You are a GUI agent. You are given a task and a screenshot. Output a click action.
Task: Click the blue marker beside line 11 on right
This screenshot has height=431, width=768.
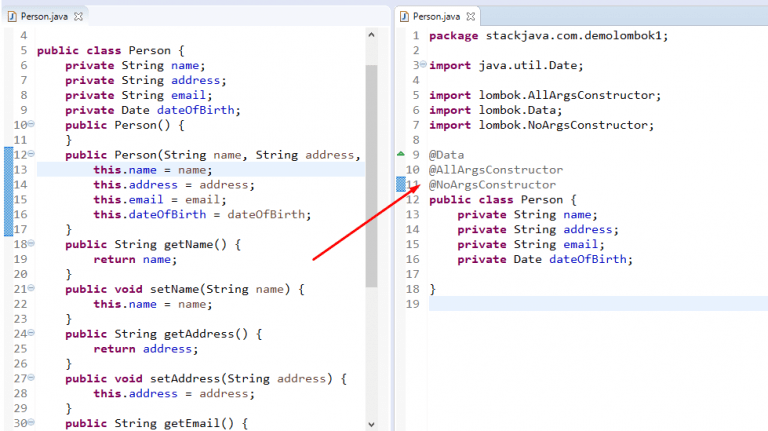401,184
